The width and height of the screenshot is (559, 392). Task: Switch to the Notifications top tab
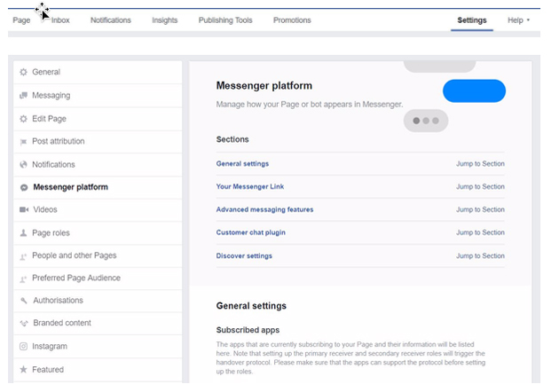click(111, 20)
